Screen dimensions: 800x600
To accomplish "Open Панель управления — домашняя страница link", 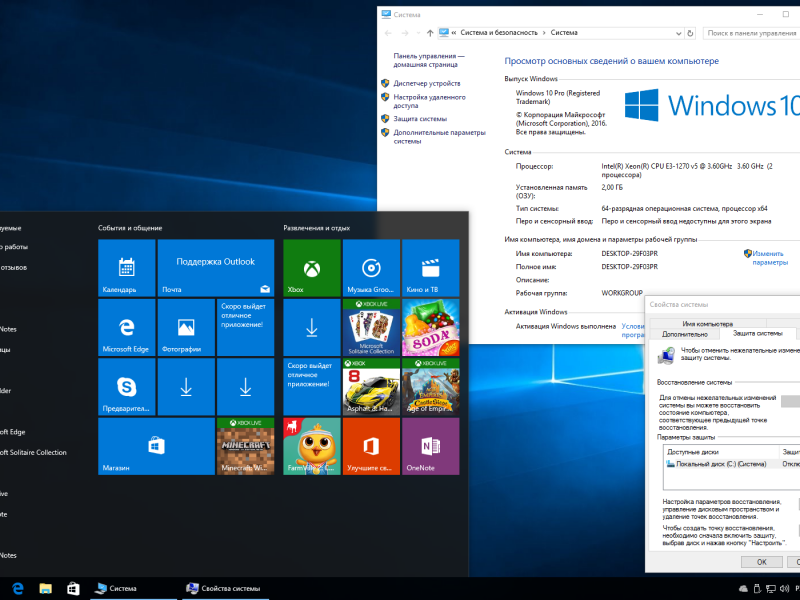I will point(429,60).
